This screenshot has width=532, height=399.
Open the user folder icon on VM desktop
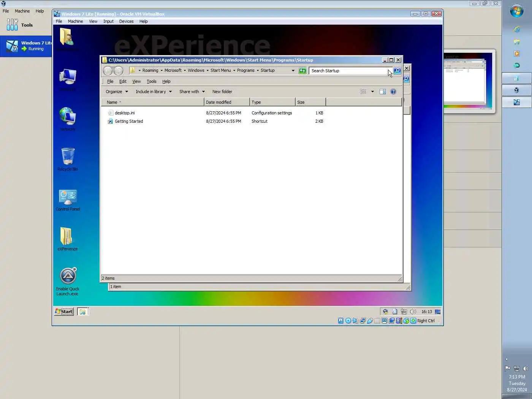coord(67,37)
